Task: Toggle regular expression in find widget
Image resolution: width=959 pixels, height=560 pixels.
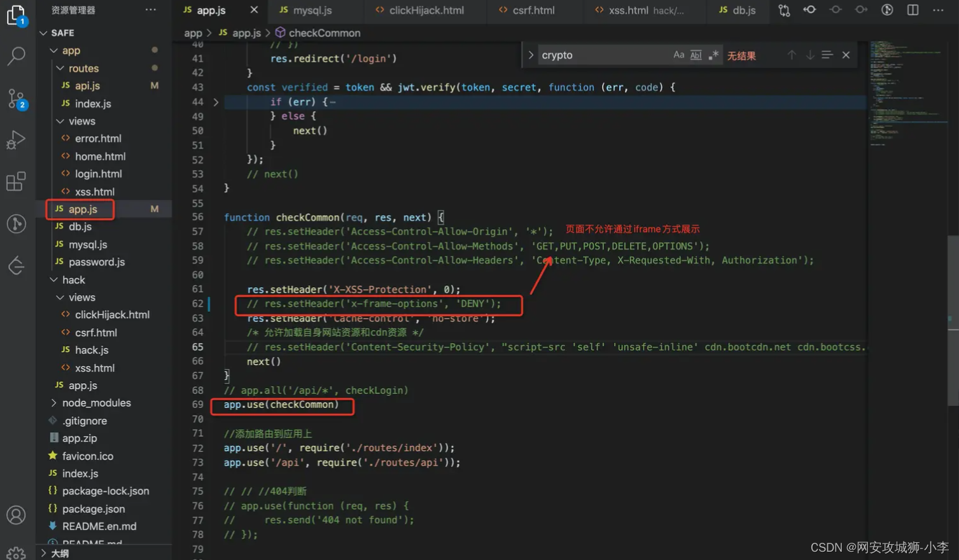Action: point(713,55)
